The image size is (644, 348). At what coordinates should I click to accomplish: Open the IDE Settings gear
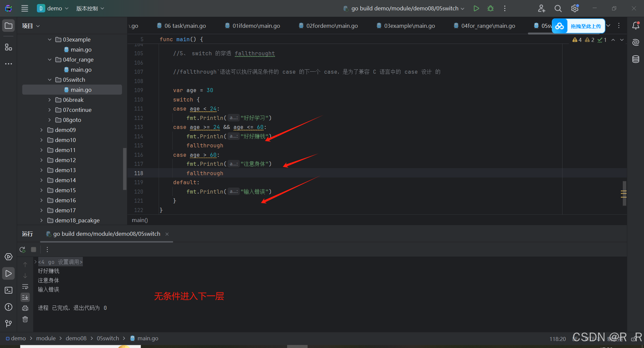coord(574,8)
